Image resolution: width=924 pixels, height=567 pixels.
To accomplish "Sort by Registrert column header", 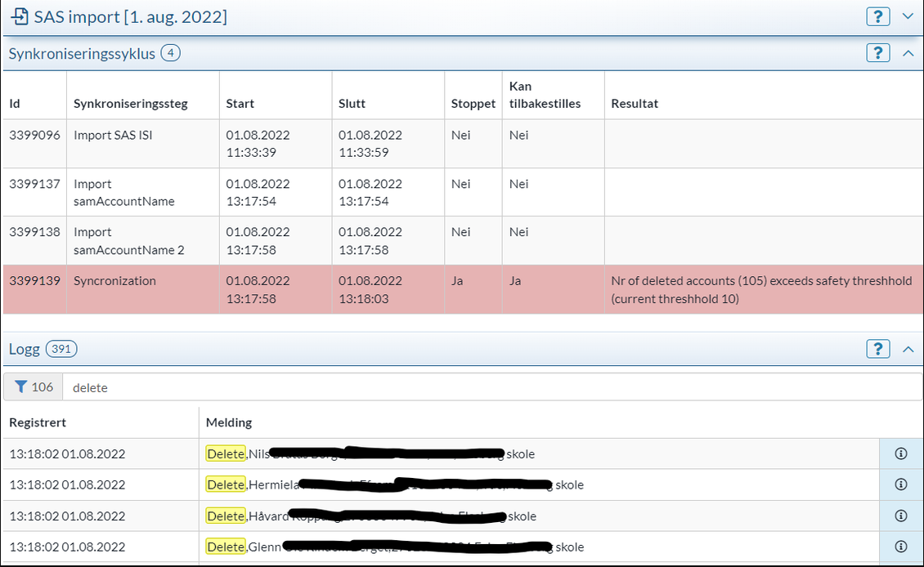I will 38,422.
